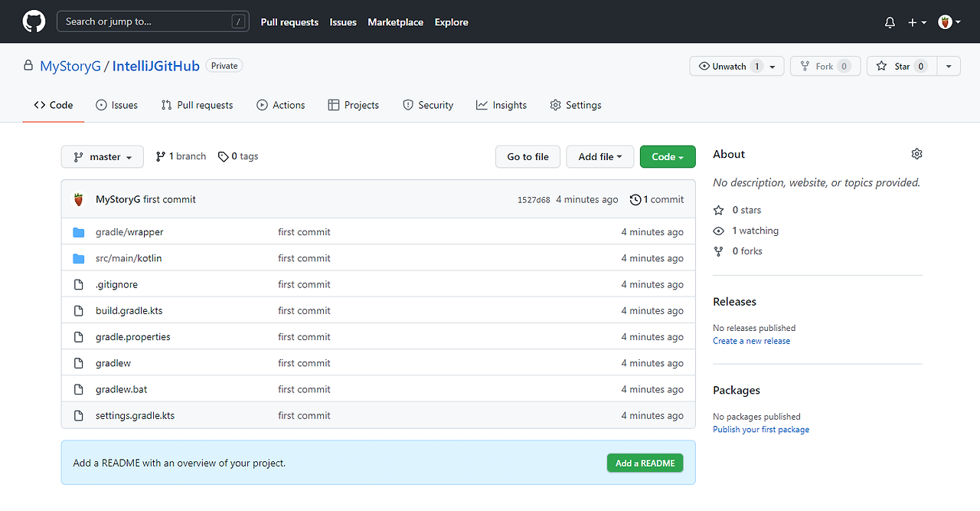The width and height of the screenshot is (980, 511).
Task: Open the master branch dropdown
Action: pos(103,156)
